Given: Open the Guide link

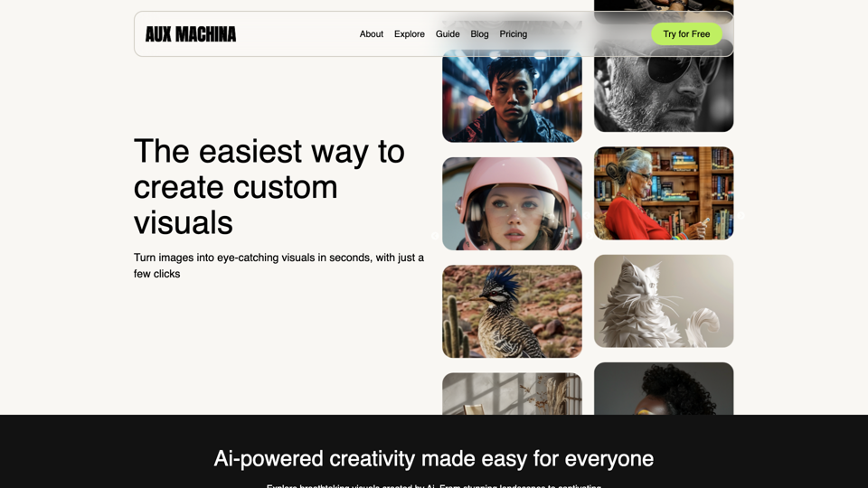Looking at the screenshot, I should pyautogui.click(x=448, y=33).
